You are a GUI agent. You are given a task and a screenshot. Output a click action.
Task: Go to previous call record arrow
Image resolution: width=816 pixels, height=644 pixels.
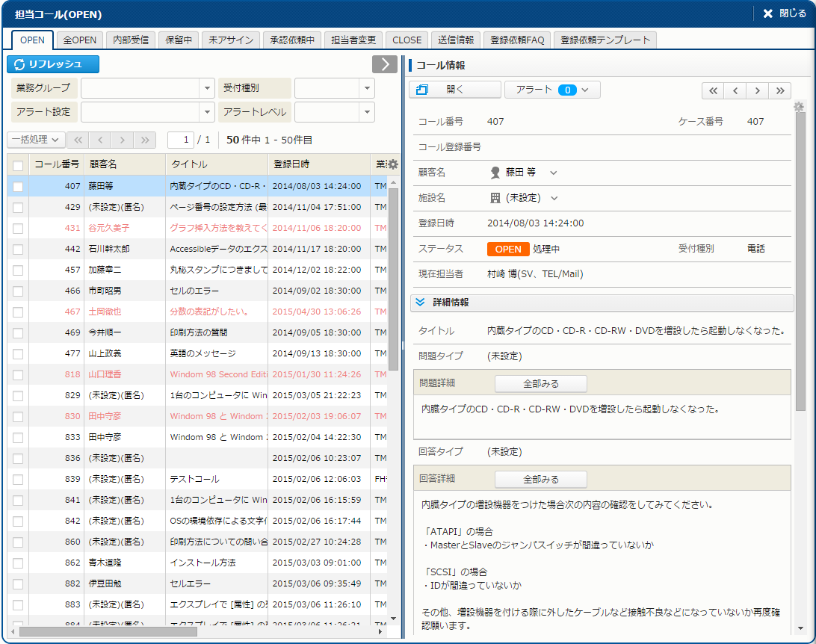pos(735,90)
